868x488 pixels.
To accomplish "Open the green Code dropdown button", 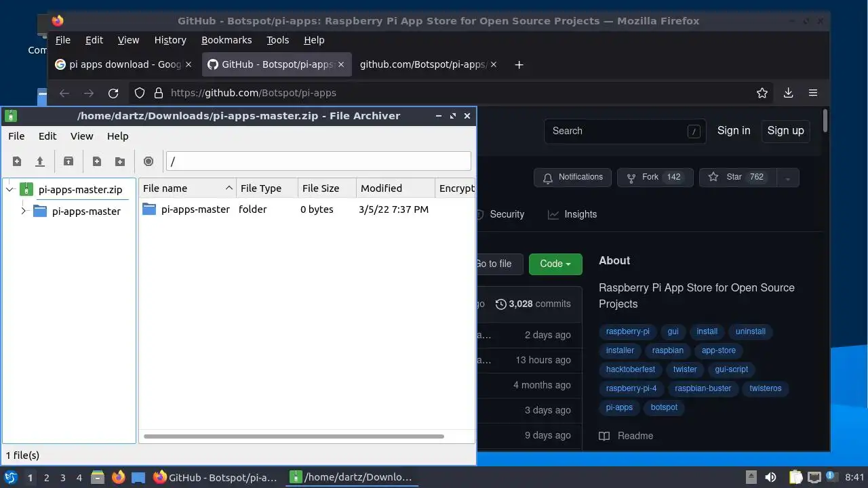I will [x=555, y=264].
